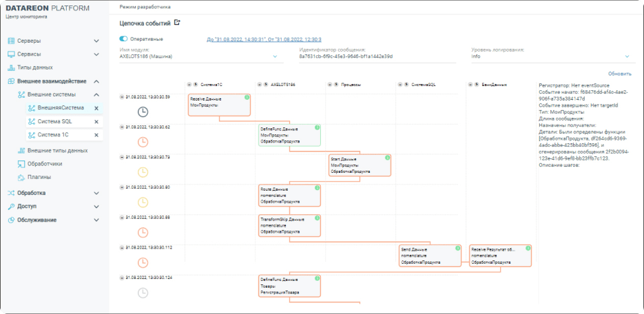
Task: Collapse the Внешние системы subsection
Action: pos(96,95)
